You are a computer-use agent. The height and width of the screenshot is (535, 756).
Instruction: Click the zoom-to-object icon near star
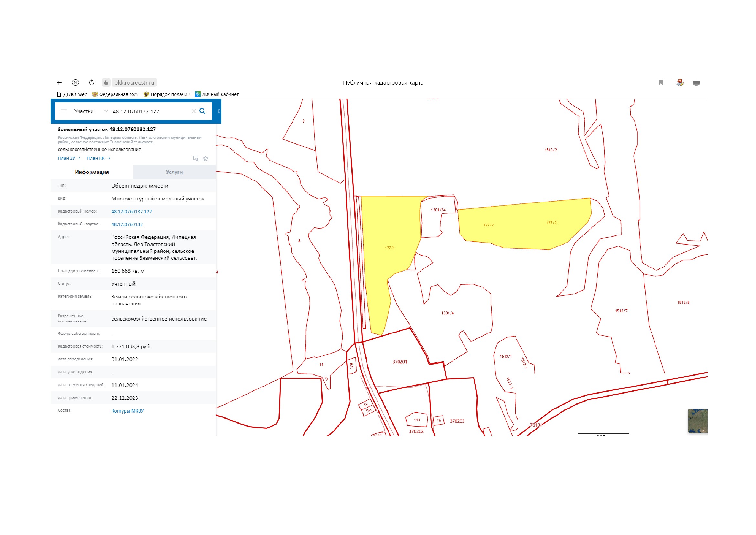tap(196, 159)
